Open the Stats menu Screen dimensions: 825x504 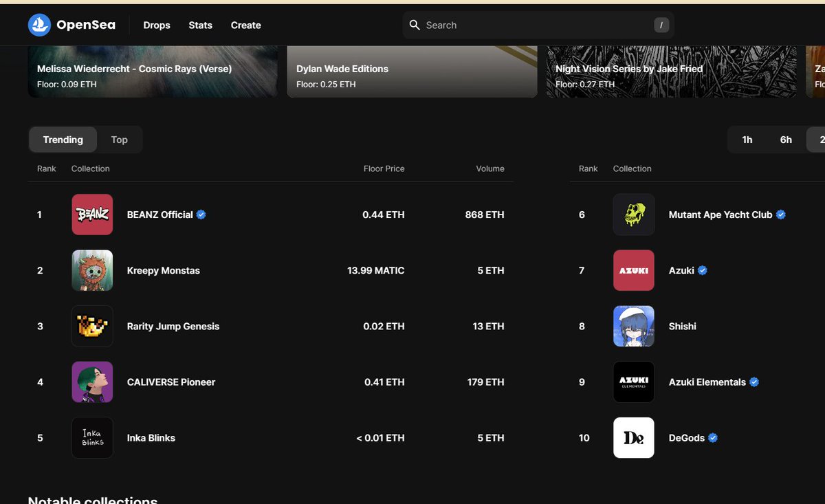tap(201, 25)
